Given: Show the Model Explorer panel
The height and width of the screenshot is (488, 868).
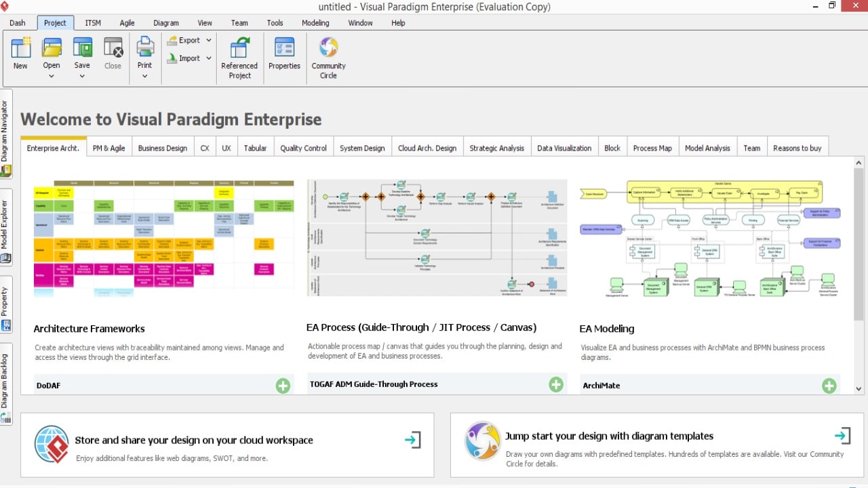Looking at the screenshot, I should (x=7, y=224).
